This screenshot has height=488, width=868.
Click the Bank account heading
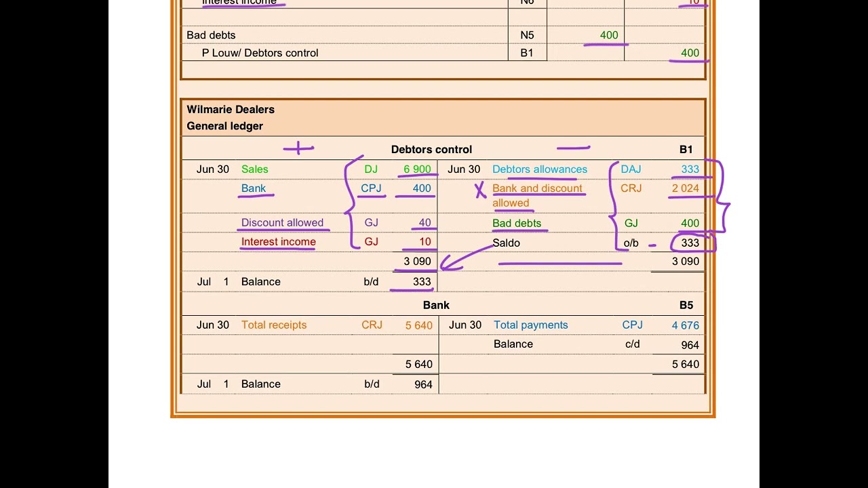[x=436, y=305]
